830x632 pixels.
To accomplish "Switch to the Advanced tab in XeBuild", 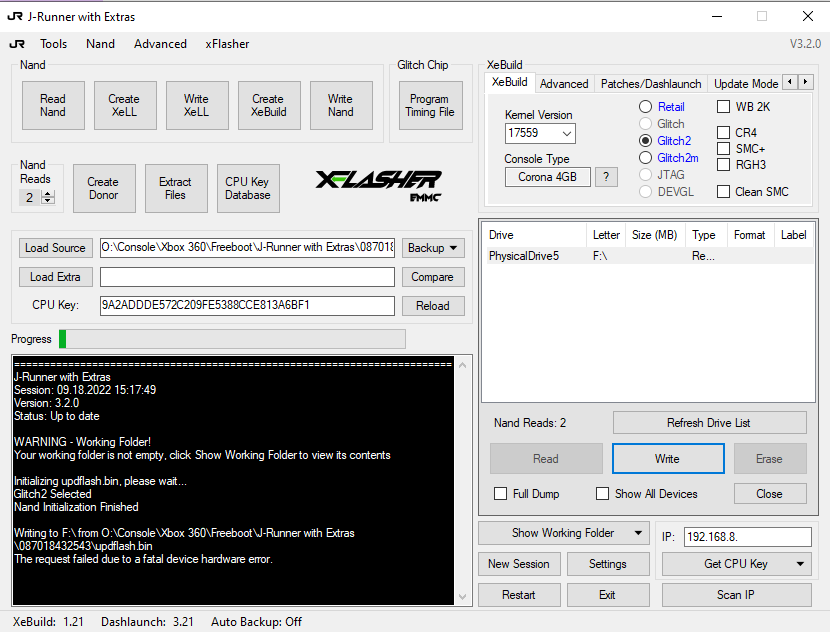I will pos(564,84).
